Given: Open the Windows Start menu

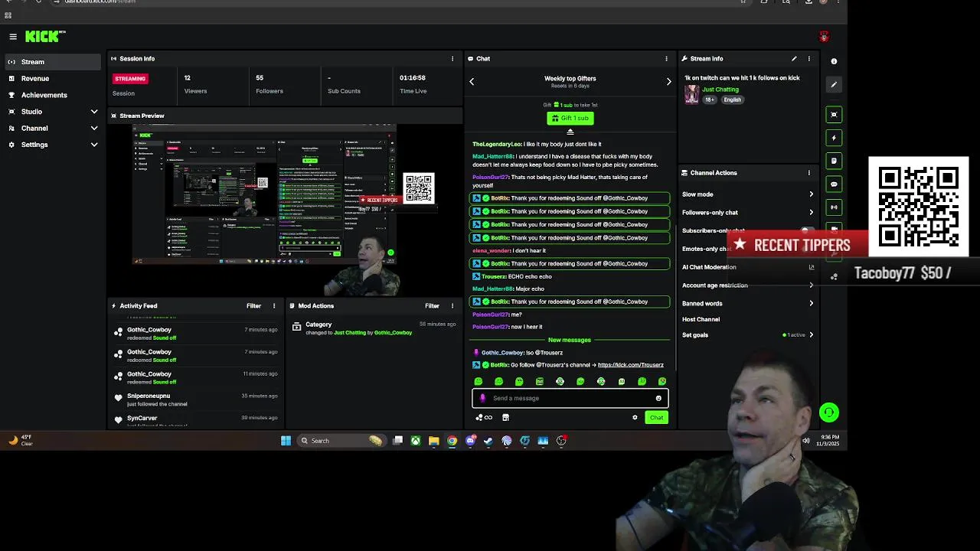Looking at the screenshot, I should click(286, 441).
